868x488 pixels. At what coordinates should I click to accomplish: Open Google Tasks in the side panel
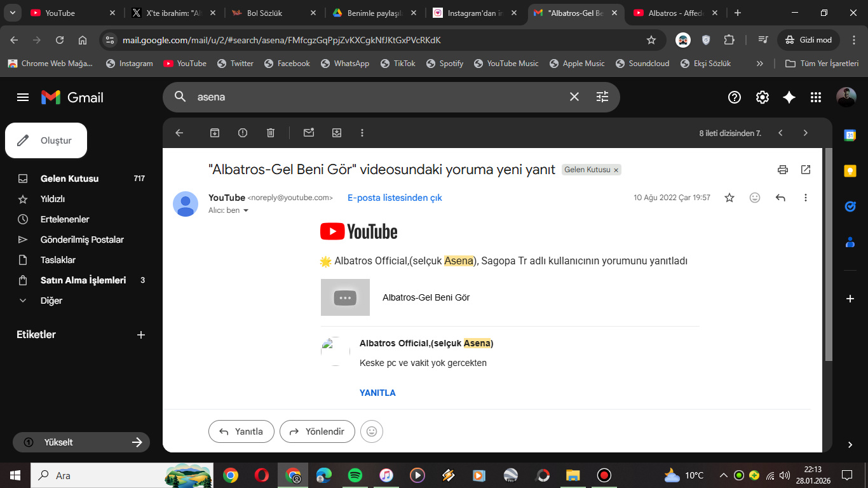coord(850,206)
